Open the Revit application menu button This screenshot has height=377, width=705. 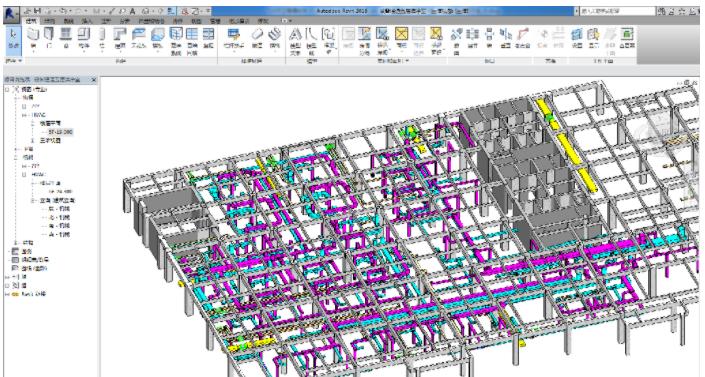(x=10, y=14)
